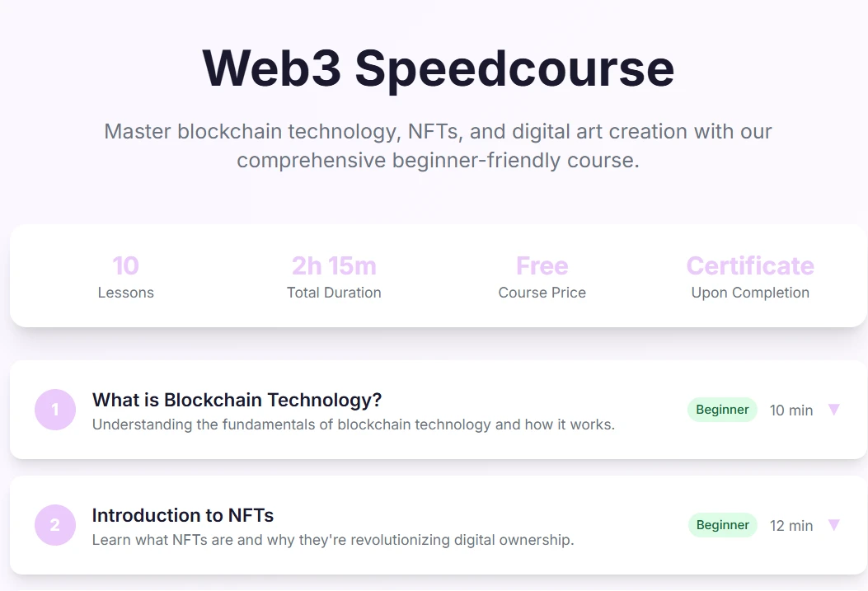This screenshot has height=591, width=868.
Task: Click the Beginner badge on lesson 2
Action: (x=722, y=525)
